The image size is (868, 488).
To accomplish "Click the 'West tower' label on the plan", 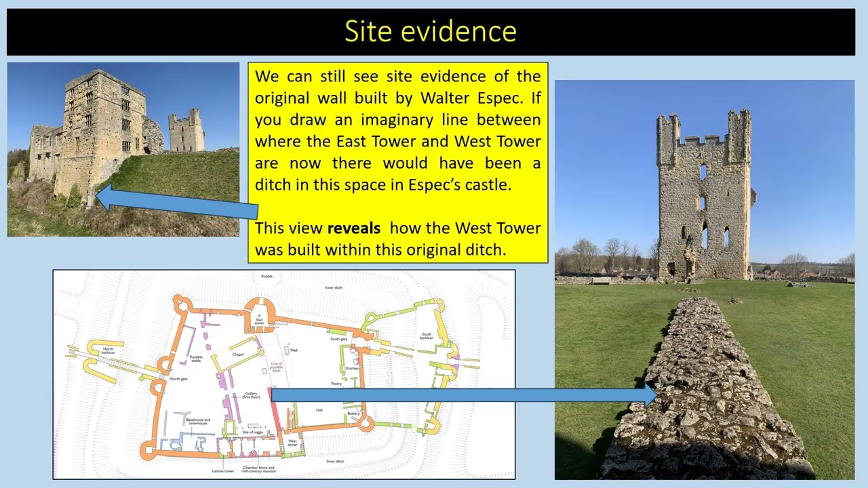I will (293, 443).
